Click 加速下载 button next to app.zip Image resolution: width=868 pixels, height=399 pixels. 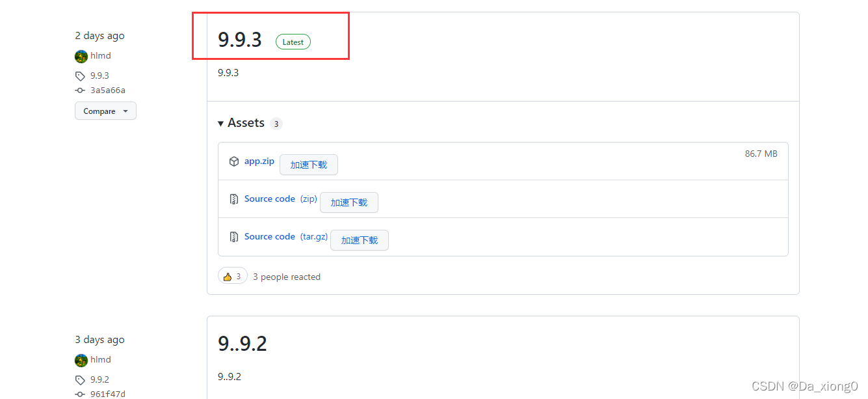[x=309, y=165]
